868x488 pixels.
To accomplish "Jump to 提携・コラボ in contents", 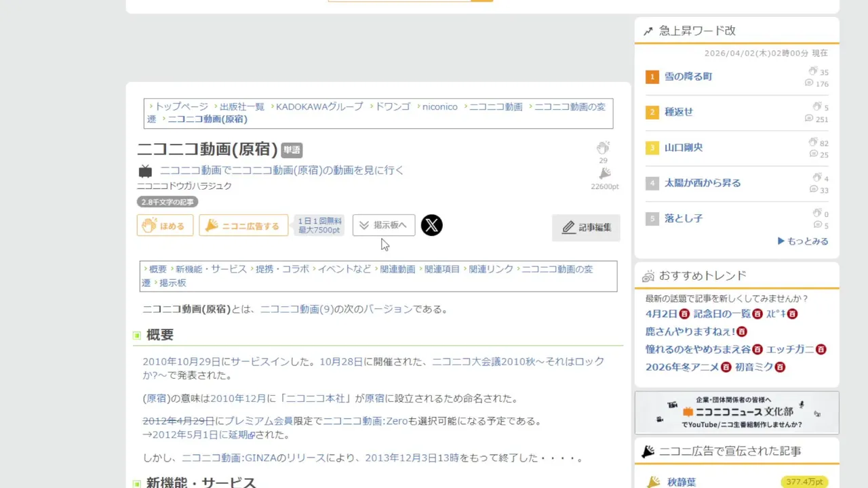I will pos(282,269).
